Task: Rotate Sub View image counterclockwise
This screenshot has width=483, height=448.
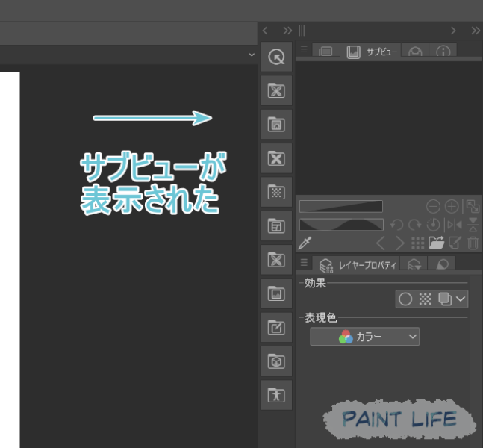Action: (x=396, y=225)
